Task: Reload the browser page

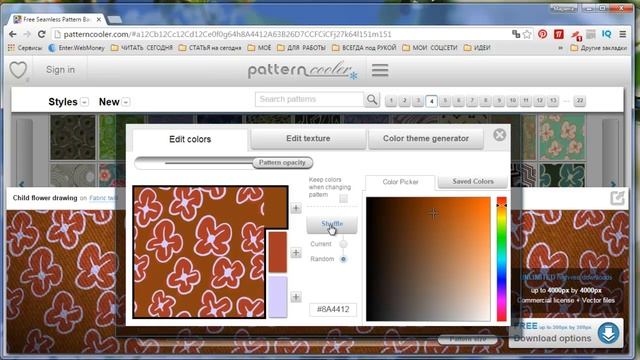Action: pyautogui.click(x=42, y=34)
